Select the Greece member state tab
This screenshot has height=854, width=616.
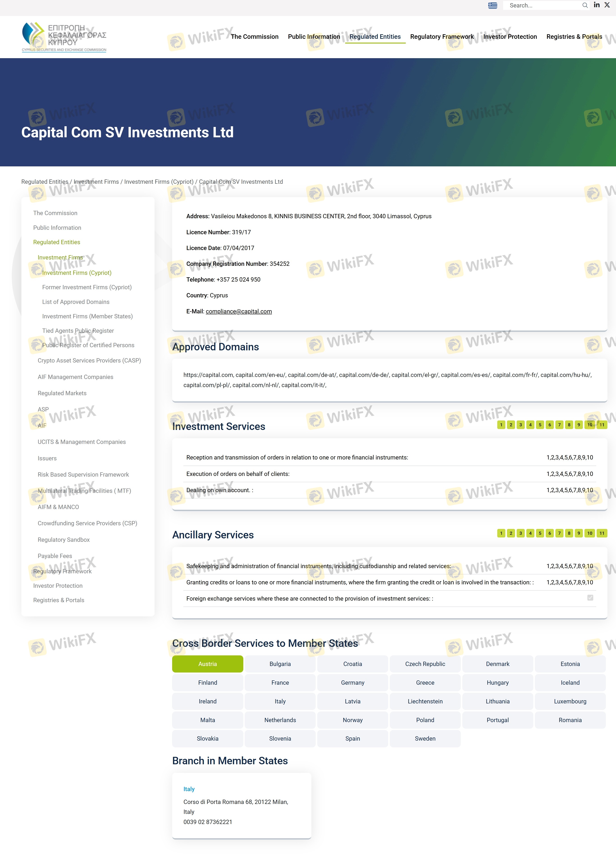(425, 683)
